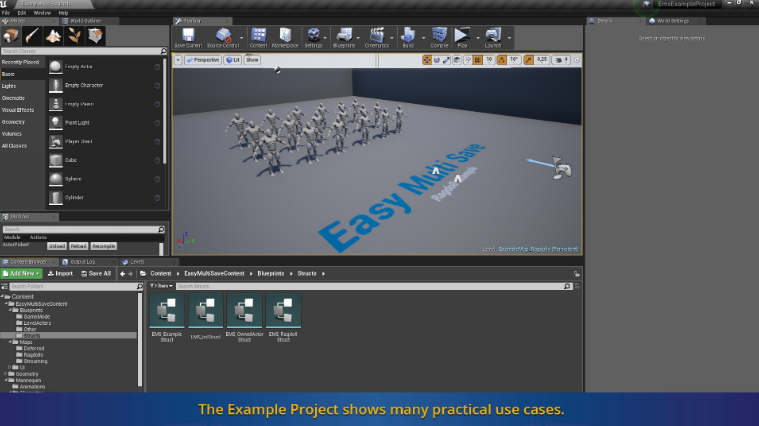
Task: Open camera speed setting in viewport
Action: click(x=562, y=60)
